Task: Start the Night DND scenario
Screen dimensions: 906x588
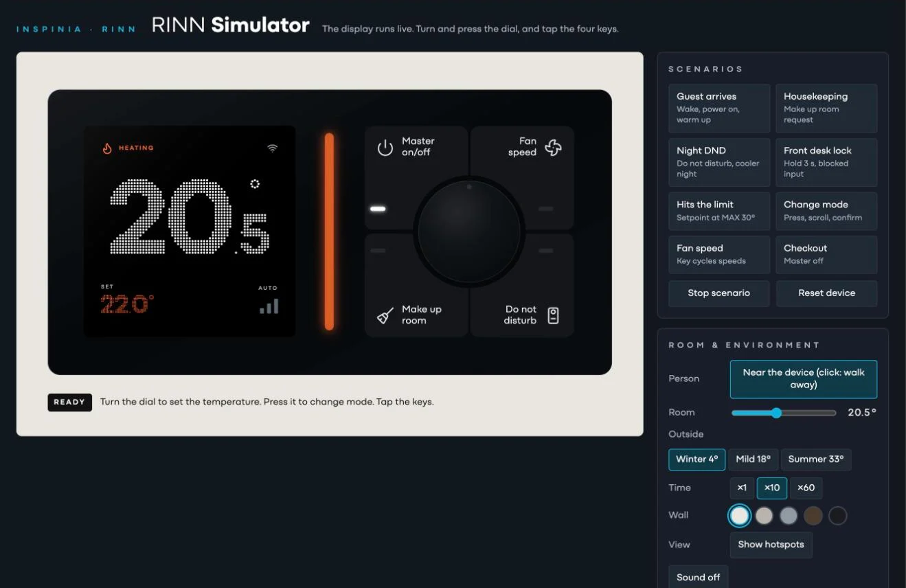Action: 719,162
